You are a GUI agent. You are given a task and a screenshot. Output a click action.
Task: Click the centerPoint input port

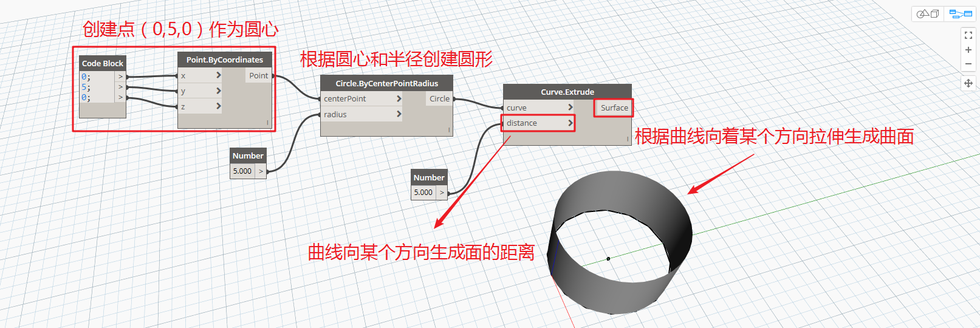pyautogui.click(x=362, y=98)
